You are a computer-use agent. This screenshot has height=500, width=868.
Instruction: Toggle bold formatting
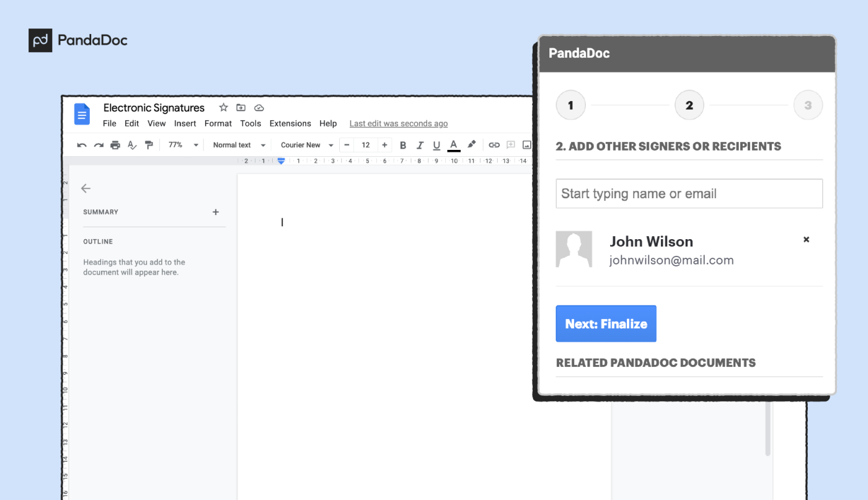(x=403, y=145)
